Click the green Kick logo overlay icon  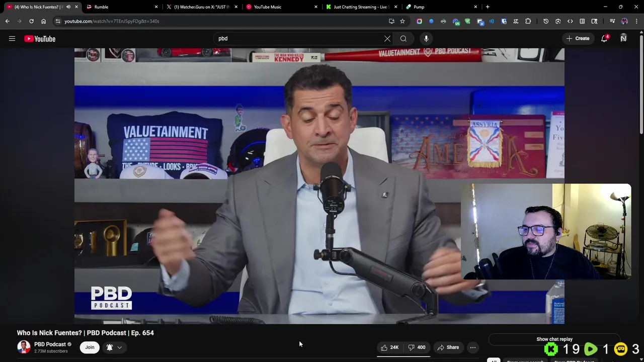click(551, 349)
